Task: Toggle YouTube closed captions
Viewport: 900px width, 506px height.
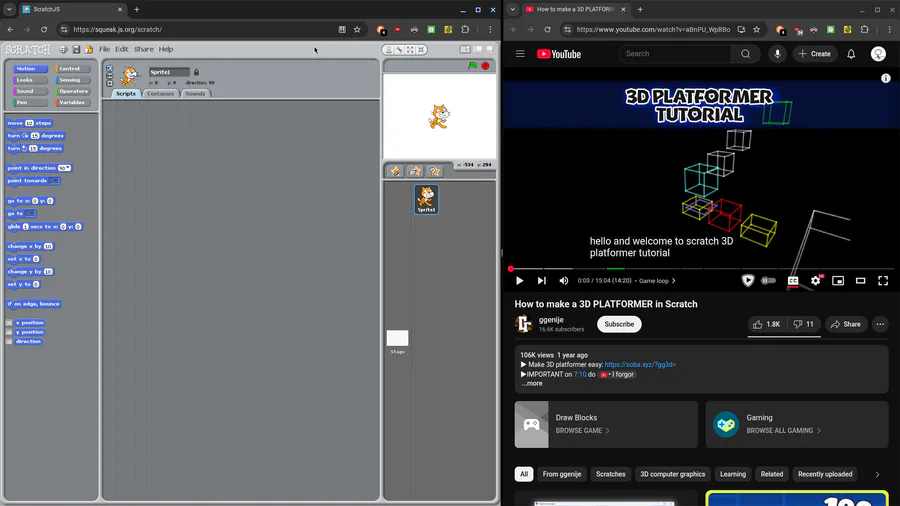Action: 793,281
